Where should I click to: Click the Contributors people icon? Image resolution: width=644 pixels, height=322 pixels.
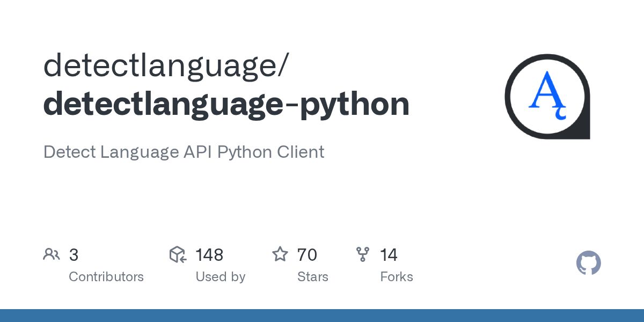(52, 254)
